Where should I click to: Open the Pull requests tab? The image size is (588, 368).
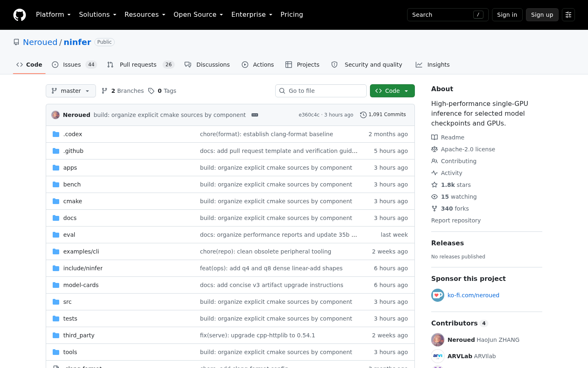pyautogui.click(x=141, y=65)
